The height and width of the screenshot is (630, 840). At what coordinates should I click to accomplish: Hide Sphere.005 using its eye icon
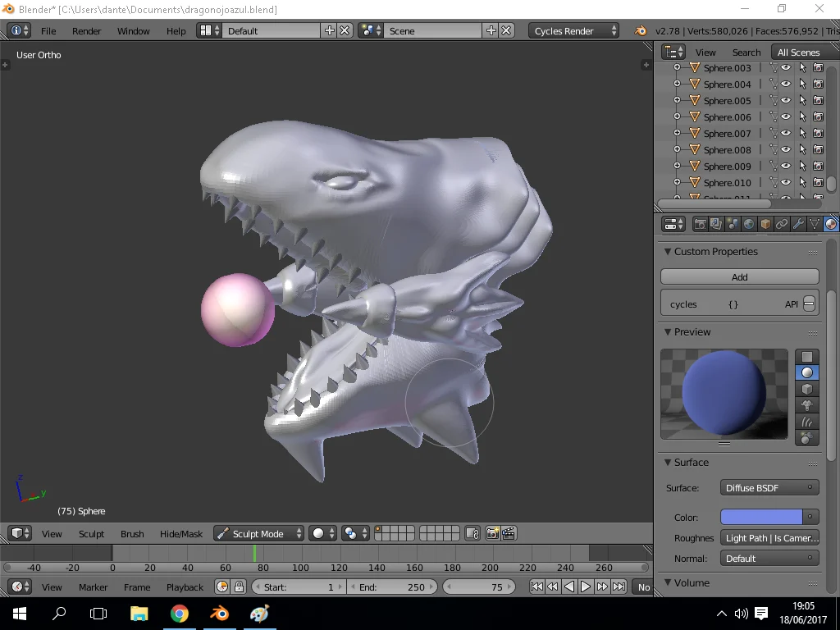click(786, 100)
